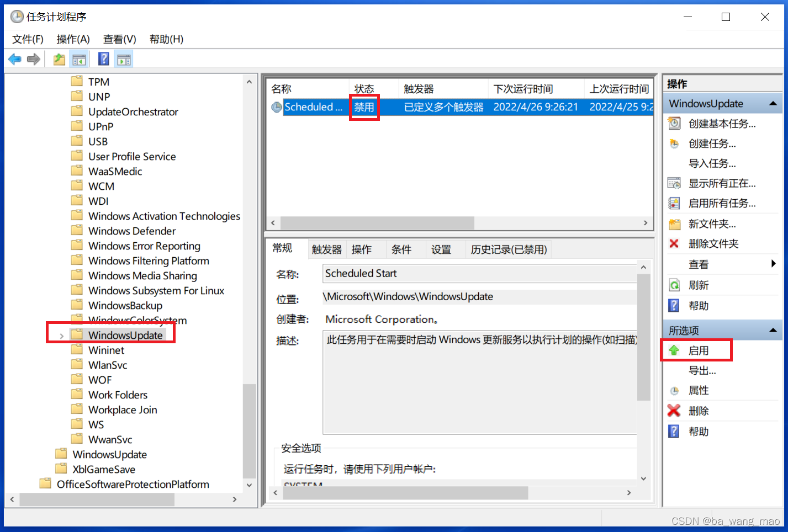The width and height of the screenshot is (788, 532).
Task: Collapse the WindowsUpdate actions section arrow
Action: click(x=773, y=104)
